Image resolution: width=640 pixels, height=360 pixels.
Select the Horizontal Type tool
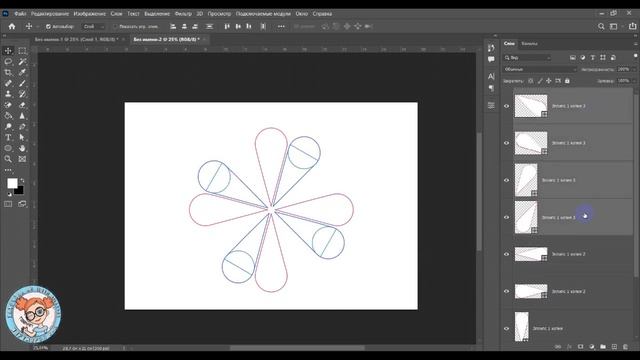point(8,138)
